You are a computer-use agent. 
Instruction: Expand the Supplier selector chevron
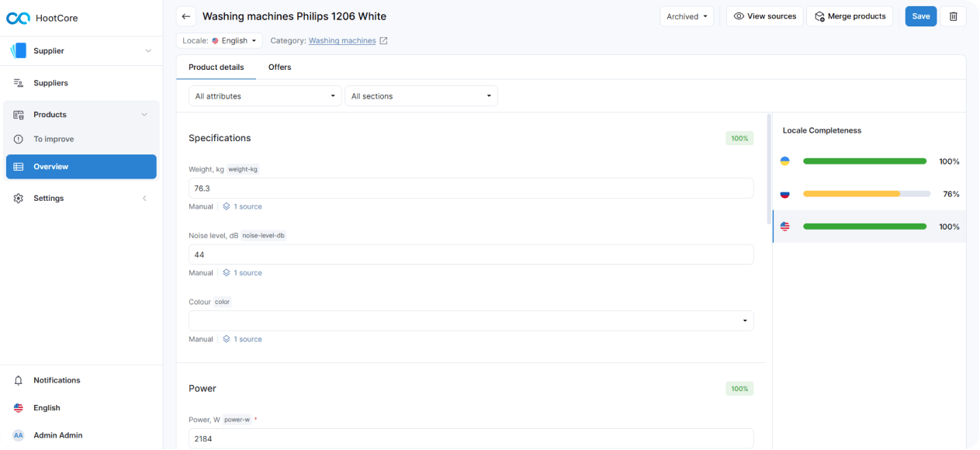coord(148,51)
